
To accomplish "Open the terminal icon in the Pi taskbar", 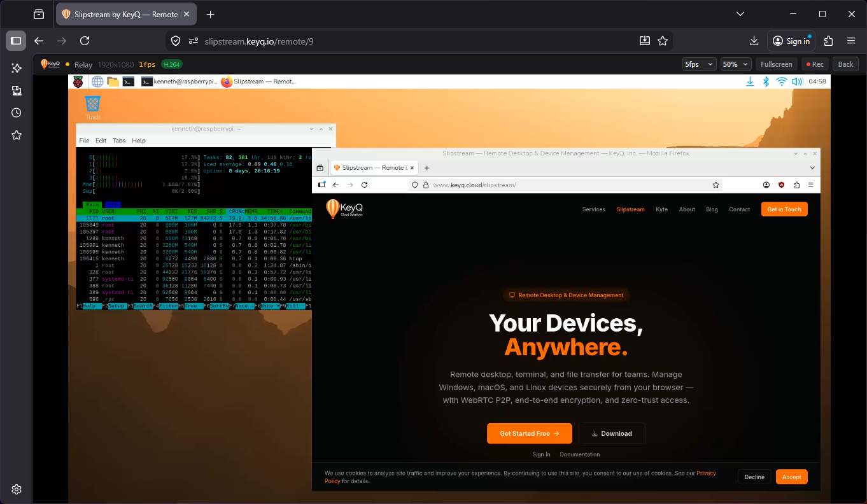I will pyautogui.click(x=128, y=81).
